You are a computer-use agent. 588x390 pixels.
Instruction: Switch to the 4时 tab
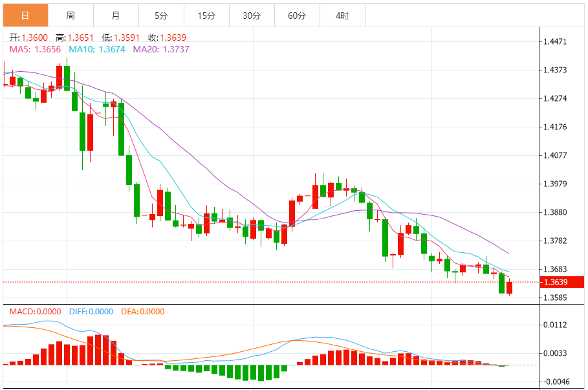click(342, 16)
